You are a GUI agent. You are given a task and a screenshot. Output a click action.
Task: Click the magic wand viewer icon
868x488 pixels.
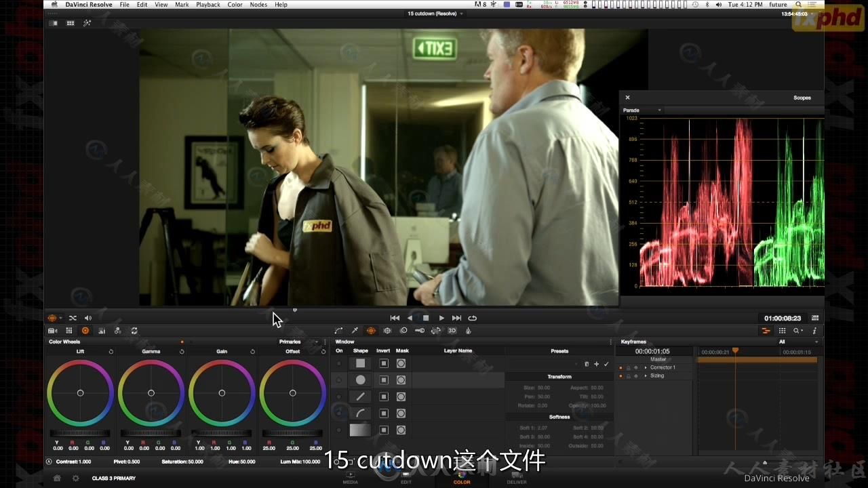tap(87, 23)
